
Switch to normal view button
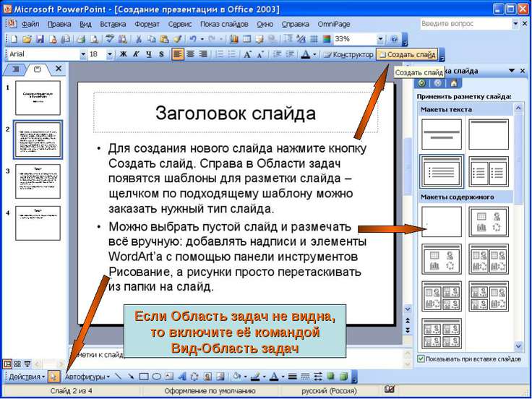[x=7, y=364]
